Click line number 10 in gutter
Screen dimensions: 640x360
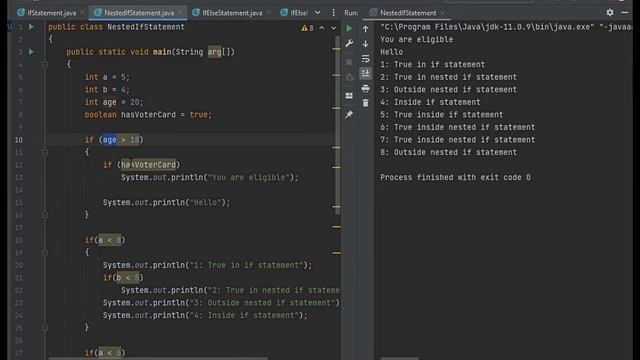(19, 140)
